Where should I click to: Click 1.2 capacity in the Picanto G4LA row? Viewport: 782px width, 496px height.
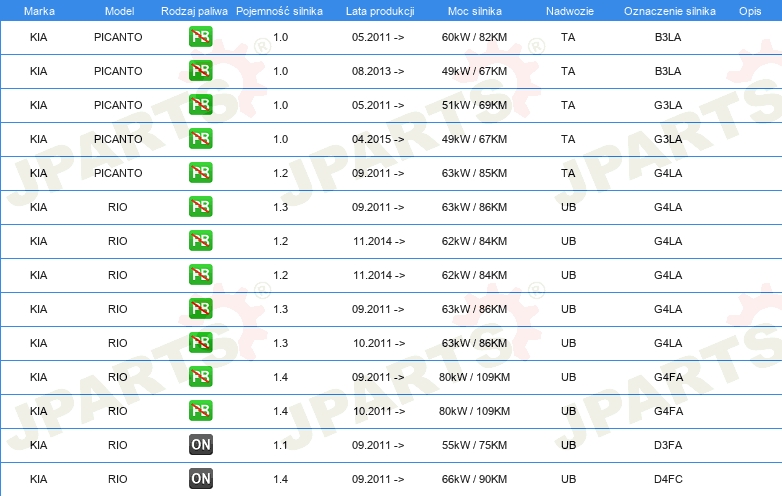tap(280, 173)
